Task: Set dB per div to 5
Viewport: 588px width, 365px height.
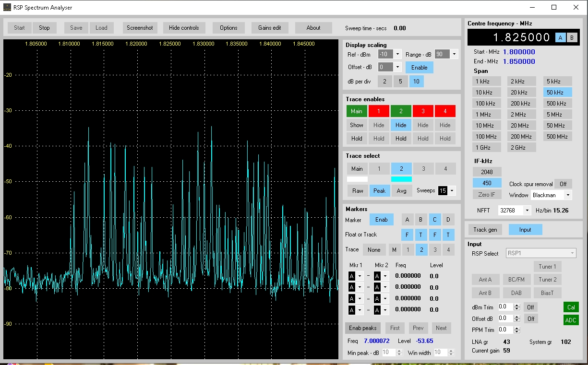Action: [x=400, y=82]
